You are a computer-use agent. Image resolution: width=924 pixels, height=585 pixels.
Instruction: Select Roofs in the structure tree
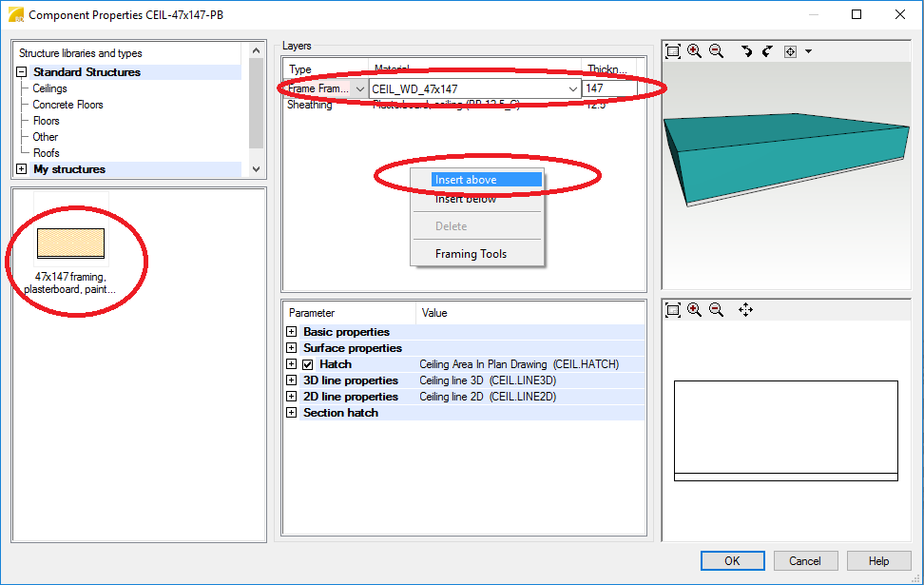(46, 153)
